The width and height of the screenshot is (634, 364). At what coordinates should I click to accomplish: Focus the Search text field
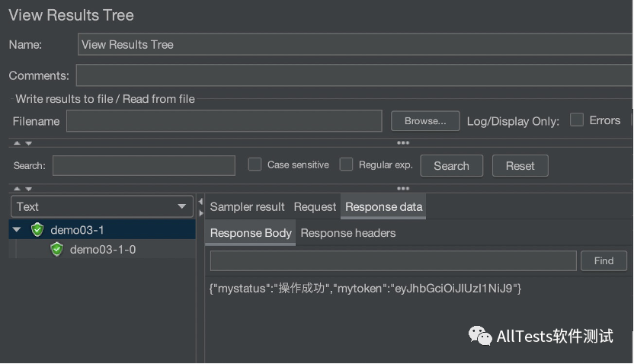coord(143,166)
